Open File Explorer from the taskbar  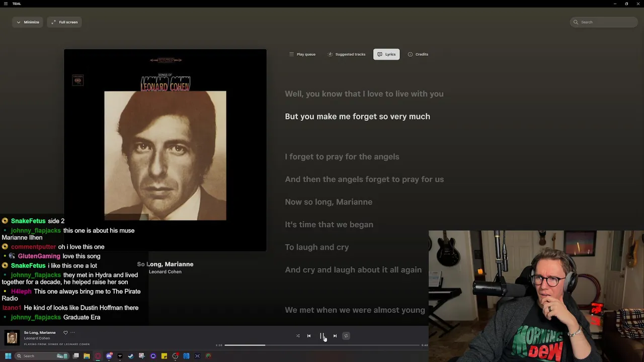pos(87,356)
